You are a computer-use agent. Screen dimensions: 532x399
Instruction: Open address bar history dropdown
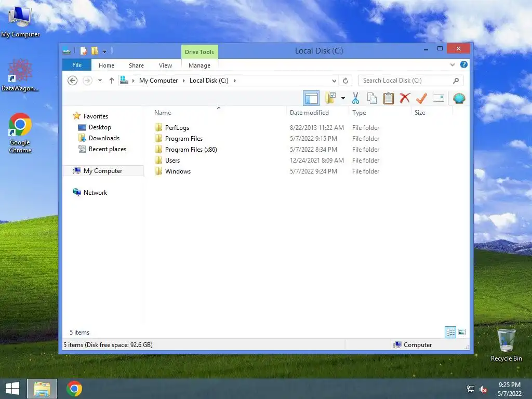pyautogui.click(x=334, y=81)
